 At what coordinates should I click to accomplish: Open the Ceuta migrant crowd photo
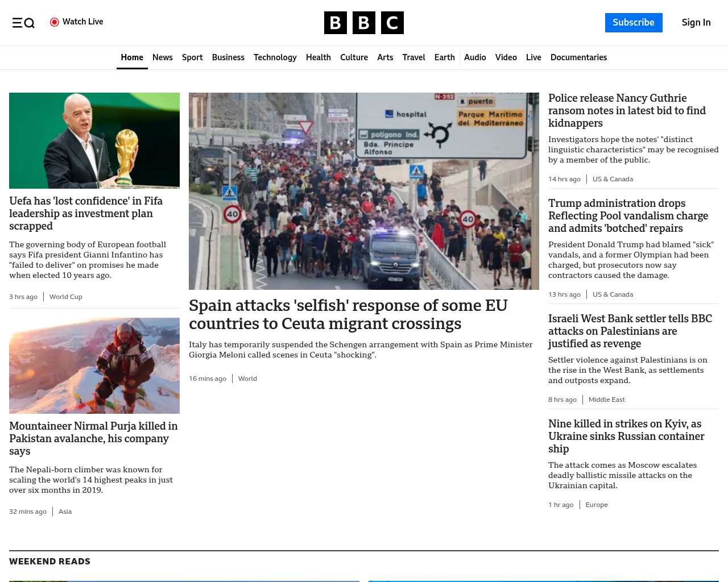(364, 191)
